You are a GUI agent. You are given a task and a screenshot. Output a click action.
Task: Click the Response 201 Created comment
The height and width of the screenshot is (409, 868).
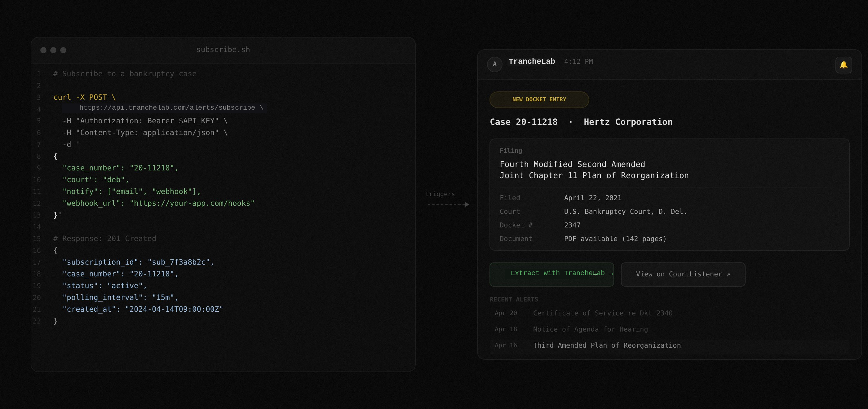coord(105,239)
